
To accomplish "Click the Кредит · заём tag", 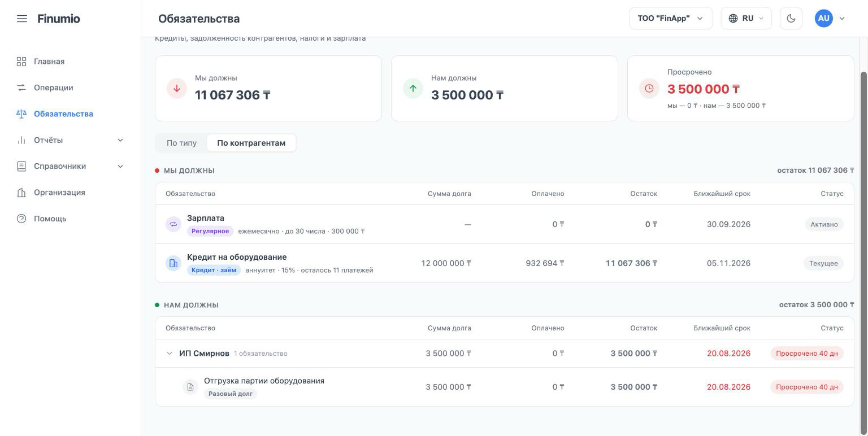I will (214, 270).
